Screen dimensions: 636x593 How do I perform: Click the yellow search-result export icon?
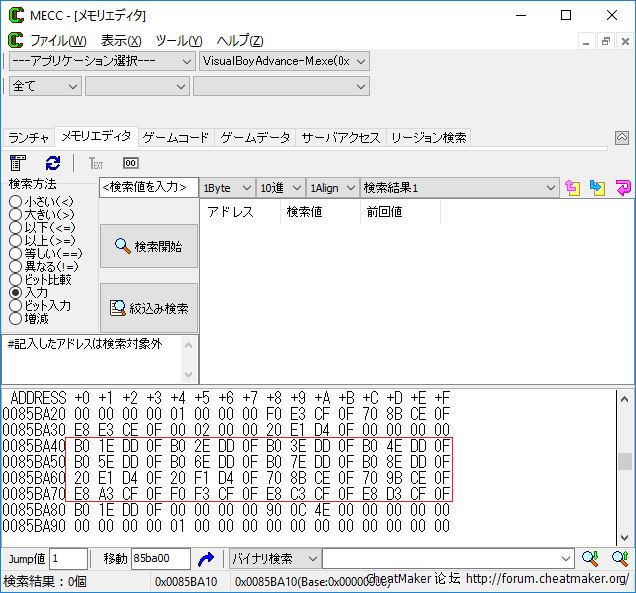pyautogui.click(x=573, y=188)
